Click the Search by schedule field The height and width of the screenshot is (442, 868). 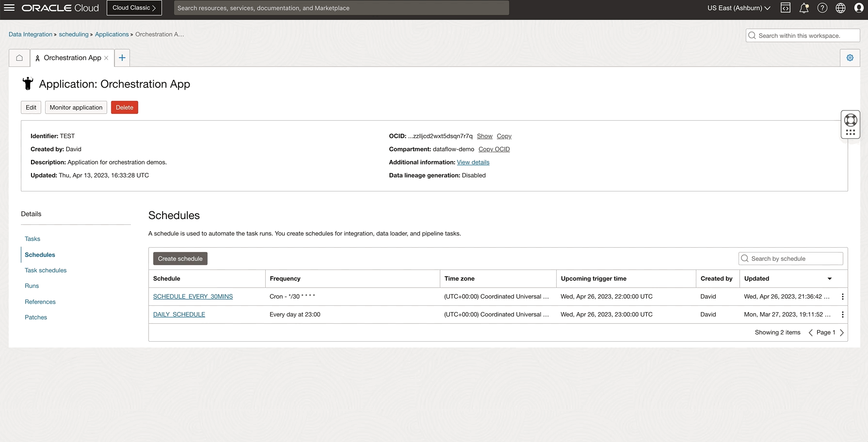[790, 258]
